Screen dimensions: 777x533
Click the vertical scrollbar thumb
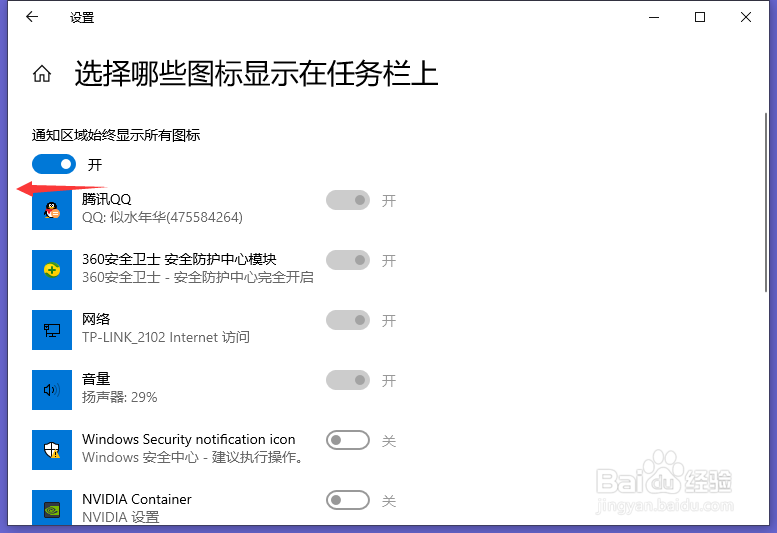766,202
